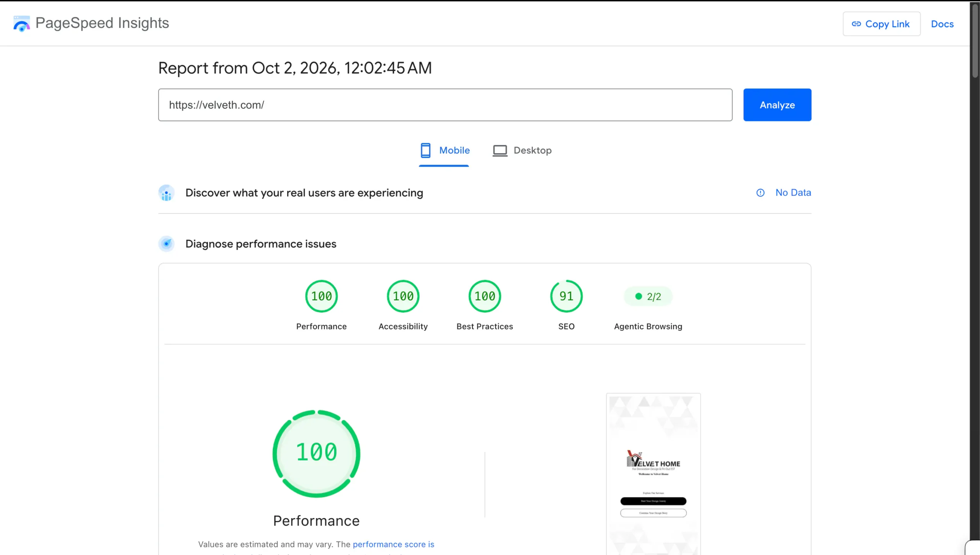
Task: Click the SEO label text
Action: 566,326
